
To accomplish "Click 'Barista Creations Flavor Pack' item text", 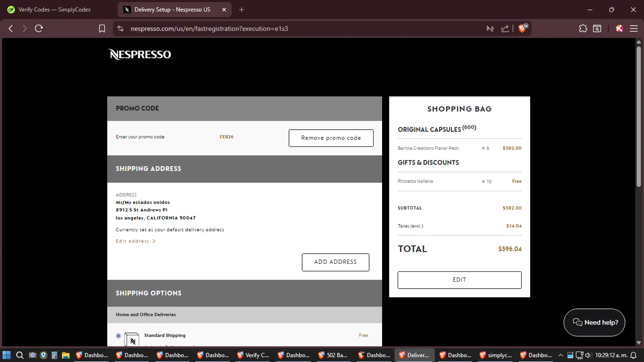I will [x=428, y=148].
